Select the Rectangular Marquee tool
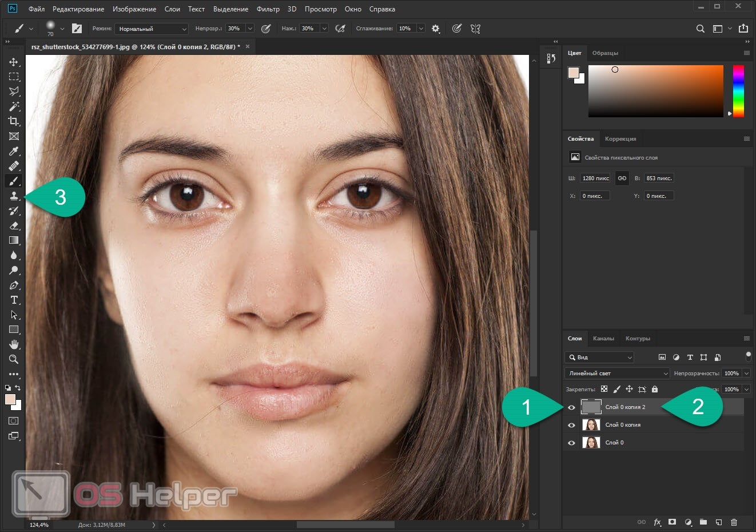The height and width of the screenshot is (532, 756). click(x=14, y=77)
